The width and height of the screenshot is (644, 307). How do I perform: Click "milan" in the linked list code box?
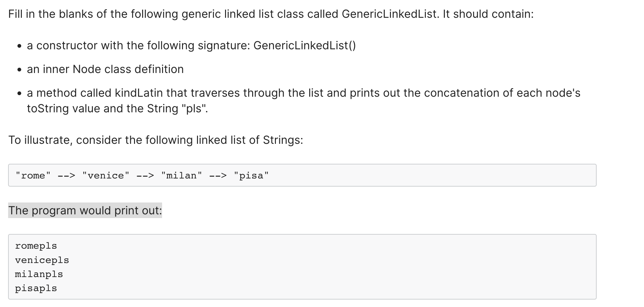tap(182, 176)
